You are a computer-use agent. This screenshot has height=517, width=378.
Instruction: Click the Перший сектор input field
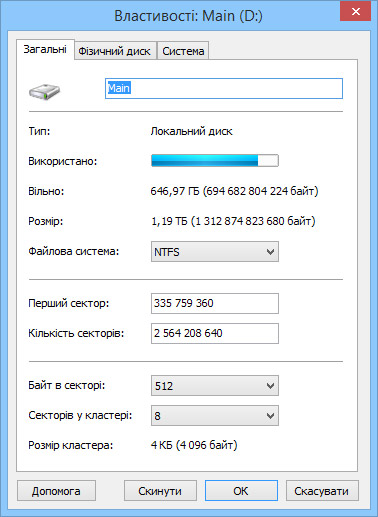(x=215, y=303)
